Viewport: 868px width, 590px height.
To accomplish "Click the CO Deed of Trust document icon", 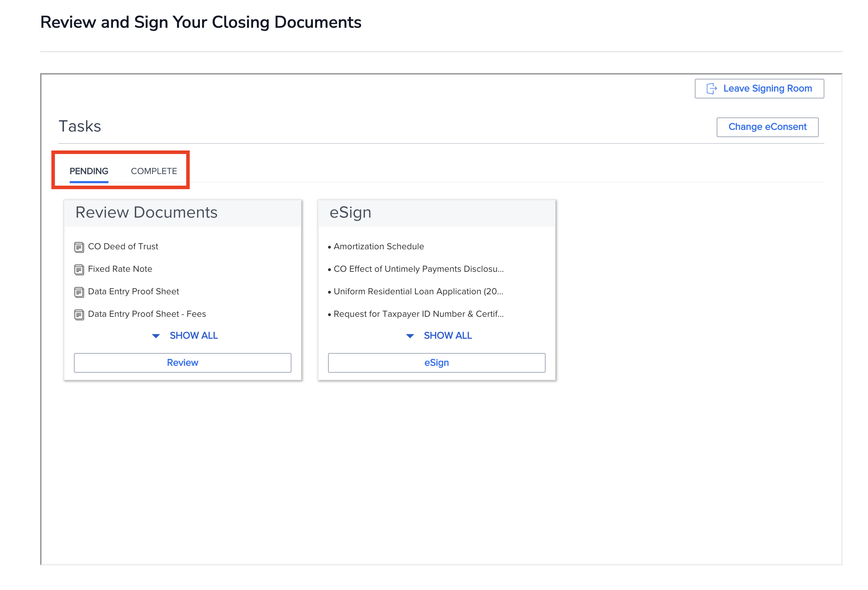I will click(79, 247).
